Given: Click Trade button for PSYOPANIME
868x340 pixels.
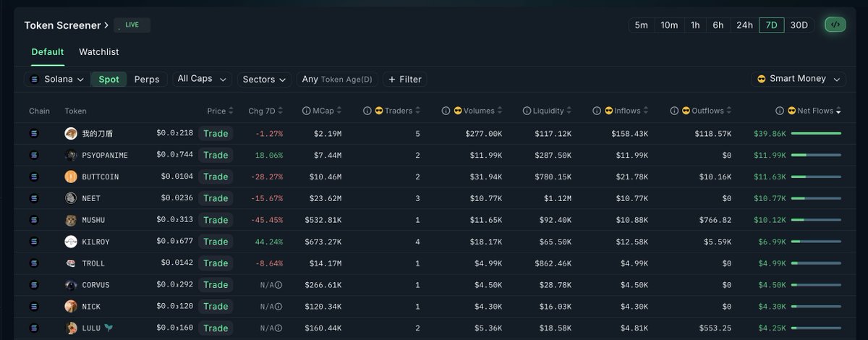Looking at the screenshot, I should pyautogui.click(x=216, y=155).
